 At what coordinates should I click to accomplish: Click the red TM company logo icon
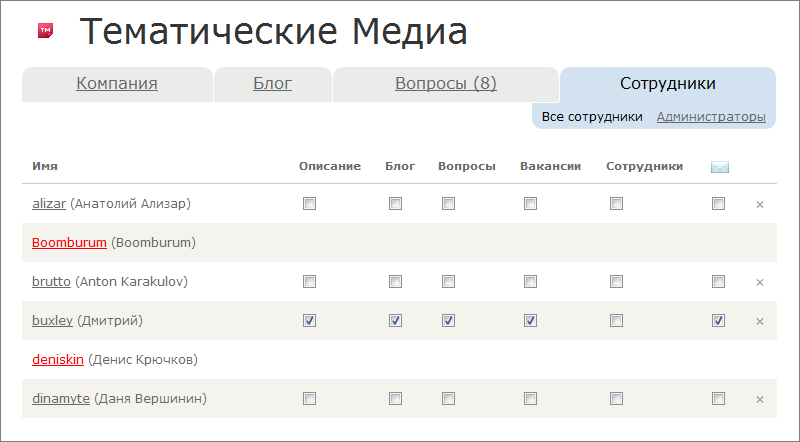(x=45, y=31)
